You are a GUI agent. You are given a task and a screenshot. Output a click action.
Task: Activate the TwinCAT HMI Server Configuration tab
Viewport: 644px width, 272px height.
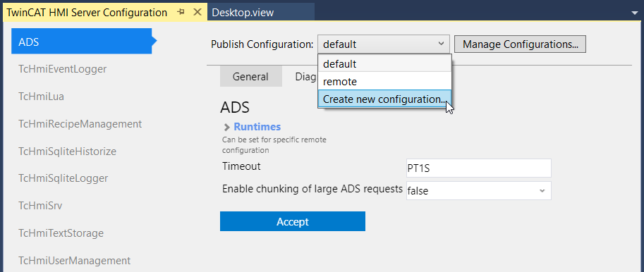tap(87, 12)
